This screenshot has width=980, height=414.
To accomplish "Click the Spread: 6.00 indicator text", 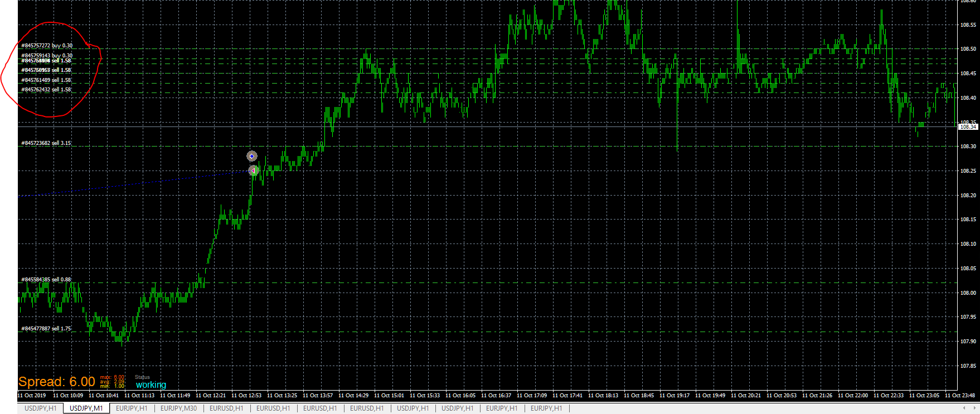I will click(x=57, y=382).
